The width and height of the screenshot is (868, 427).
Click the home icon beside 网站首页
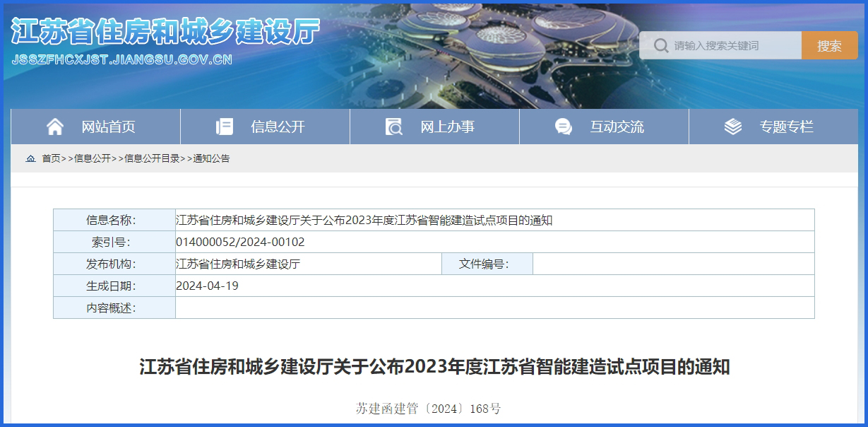[54, 127]
